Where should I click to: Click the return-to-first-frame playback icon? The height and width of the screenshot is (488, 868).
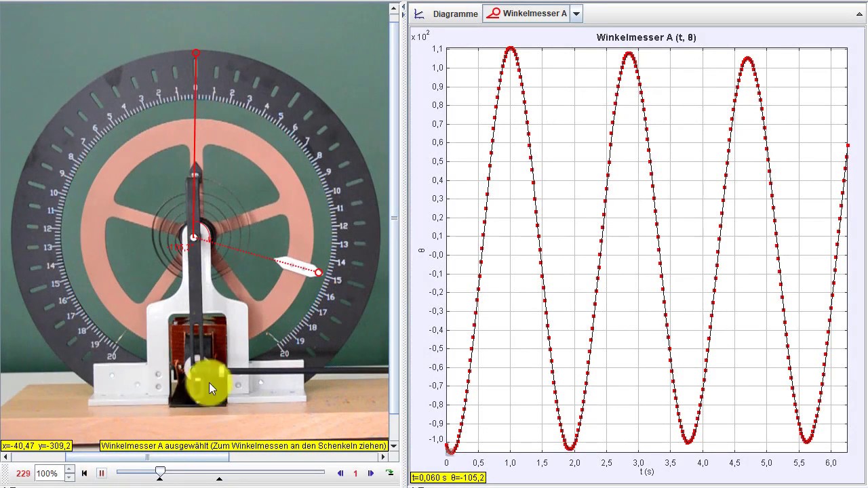tap(84, 473)
